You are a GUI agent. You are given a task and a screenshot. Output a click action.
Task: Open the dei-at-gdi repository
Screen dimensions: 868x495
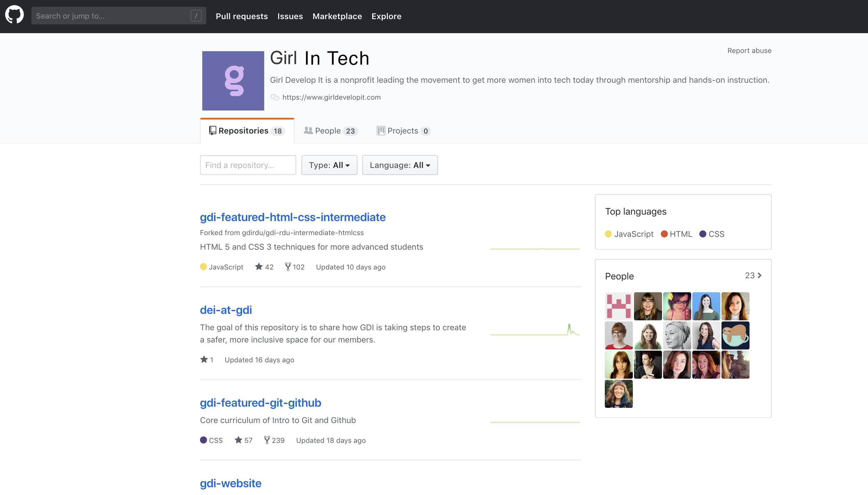pos(226,310)
